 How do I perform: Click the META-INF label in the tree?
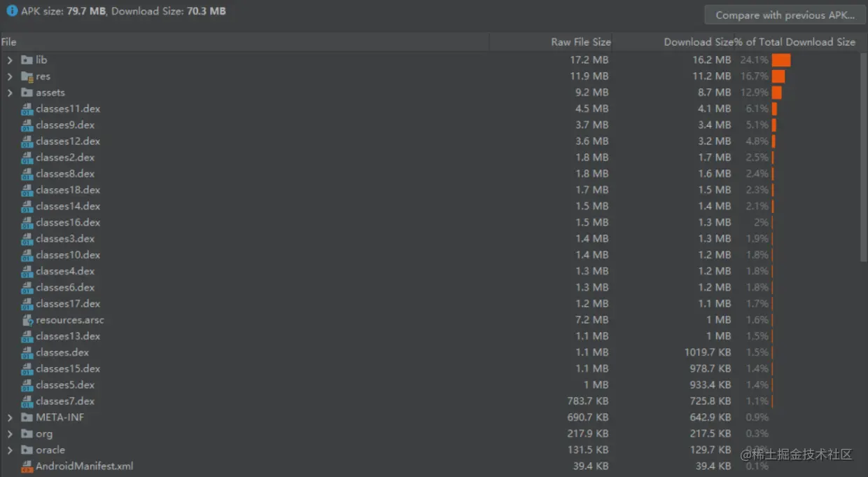pos(60,417)
